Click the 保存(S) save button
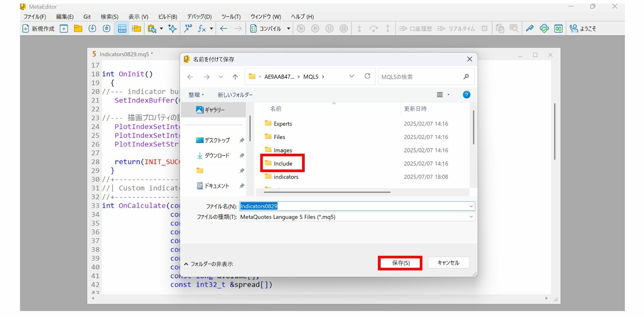 pyautogui.click(x=400, y=263)
